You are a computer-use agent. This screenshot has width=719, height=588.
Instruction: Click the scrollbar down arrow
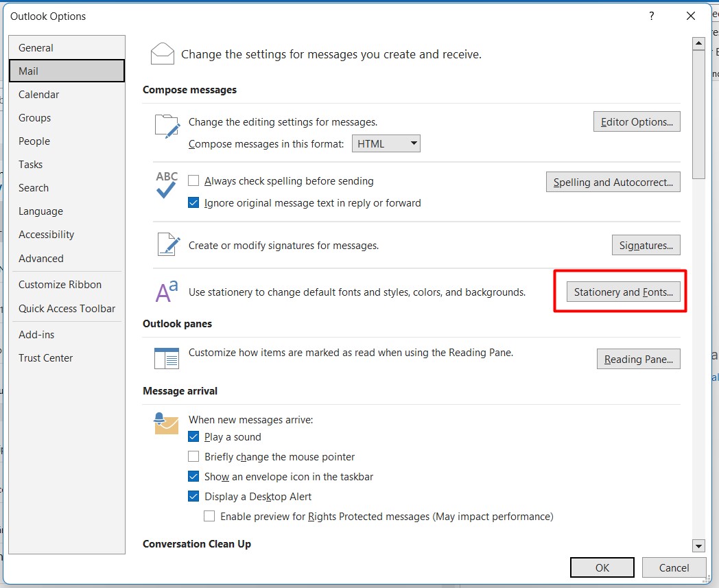click(699, 546)
